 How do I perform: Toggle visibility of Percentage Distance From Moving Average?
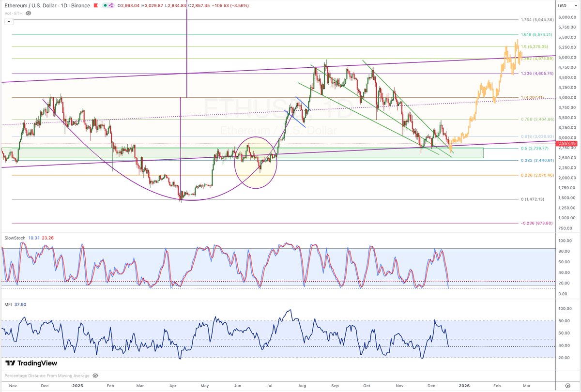tap(95, 375)
